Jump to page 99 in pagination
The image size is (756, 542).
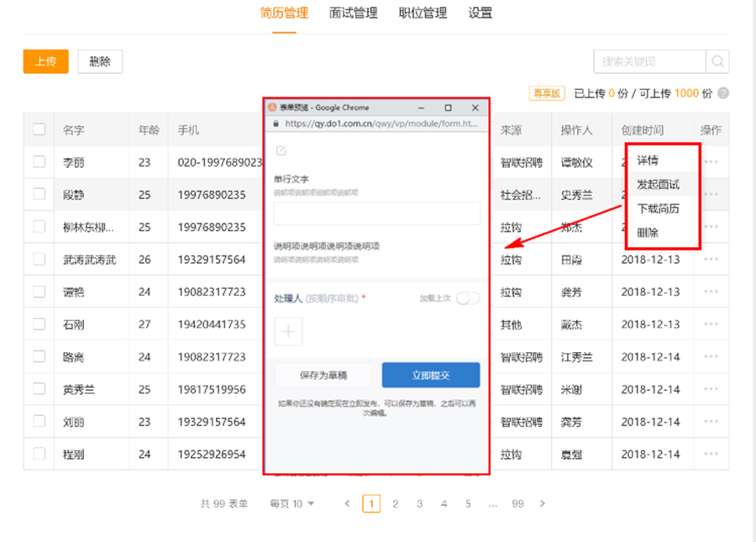click(517, 503)
